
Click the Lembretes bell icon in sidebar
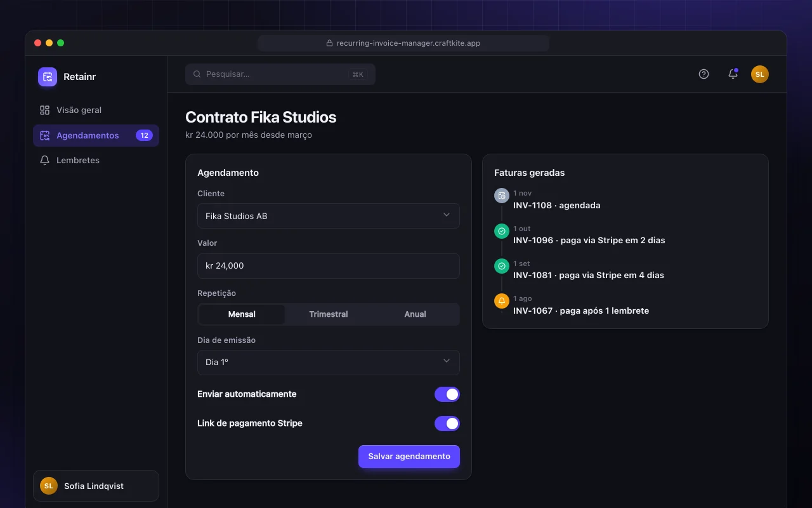[x=44, y=160]
